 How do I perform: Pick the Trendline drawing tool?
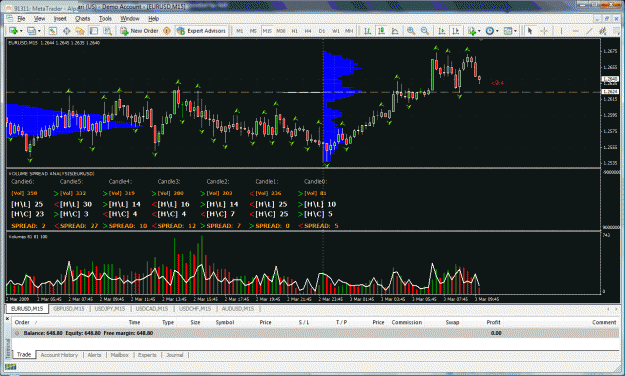tap(589, 31)
